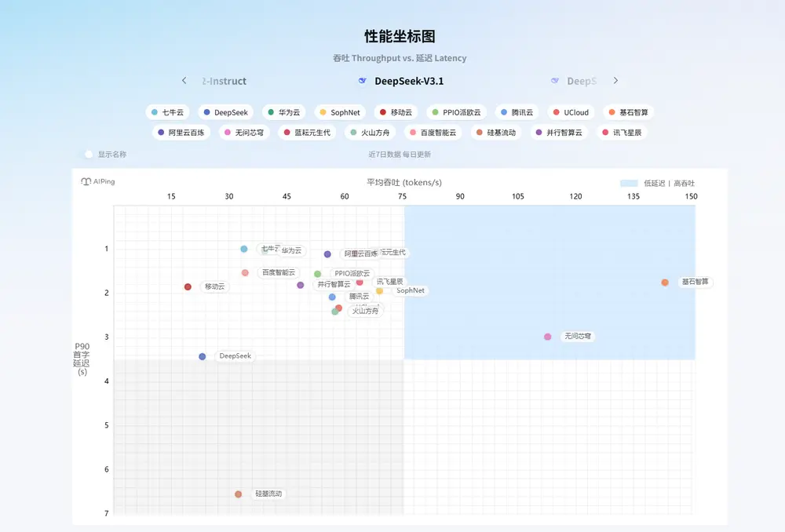Click the 低延迟 高吞吐 blue legend swatch

click(x=629, y=183)
